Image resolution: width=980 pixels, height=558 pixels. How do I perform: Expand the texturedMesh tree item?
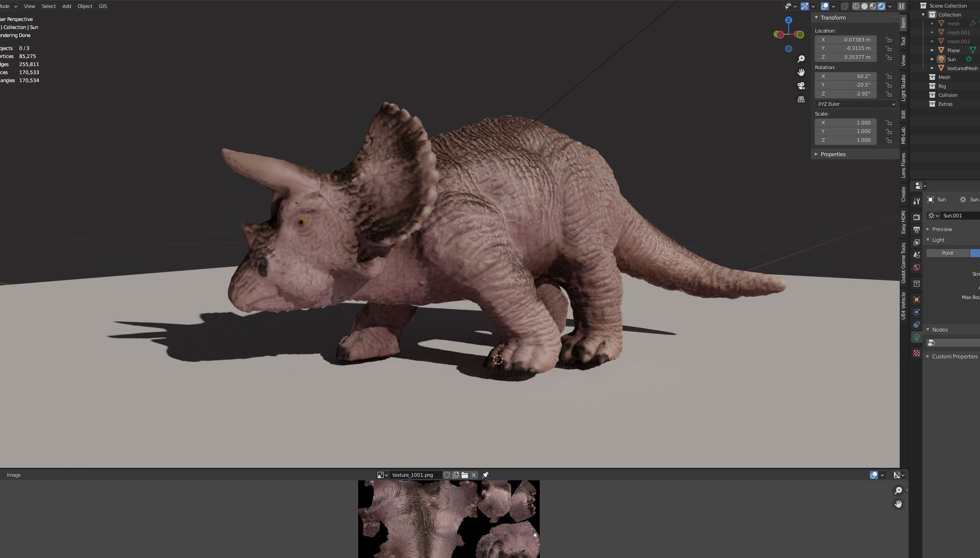pyautogui.click(x=932, y=68)
